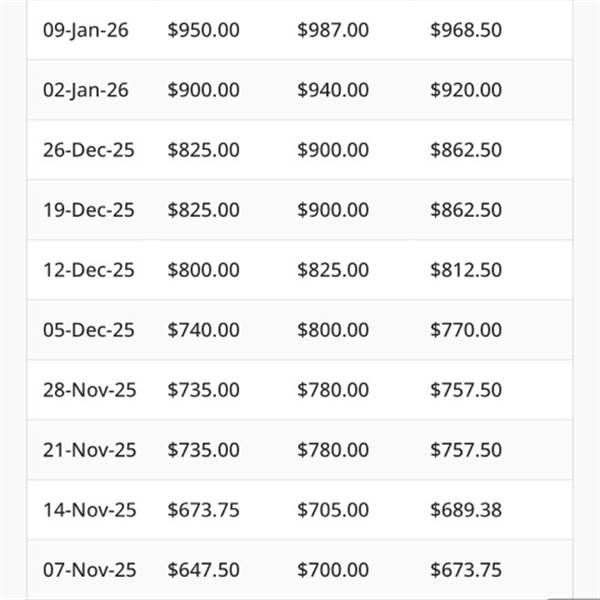
Task: Click the 02-Jan-26 date
Action: tap(86, 90)
